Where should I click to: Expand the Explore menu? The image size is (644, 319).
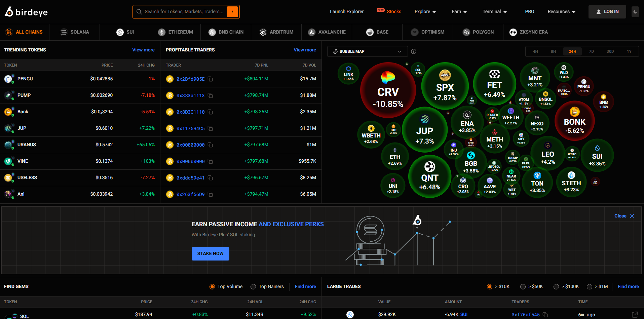[425, 12]
